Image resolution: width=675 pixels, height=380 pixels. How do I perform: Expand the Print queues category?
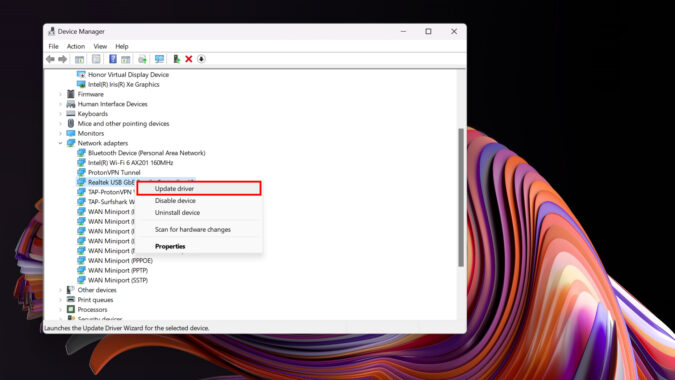[x=60, y=300]
